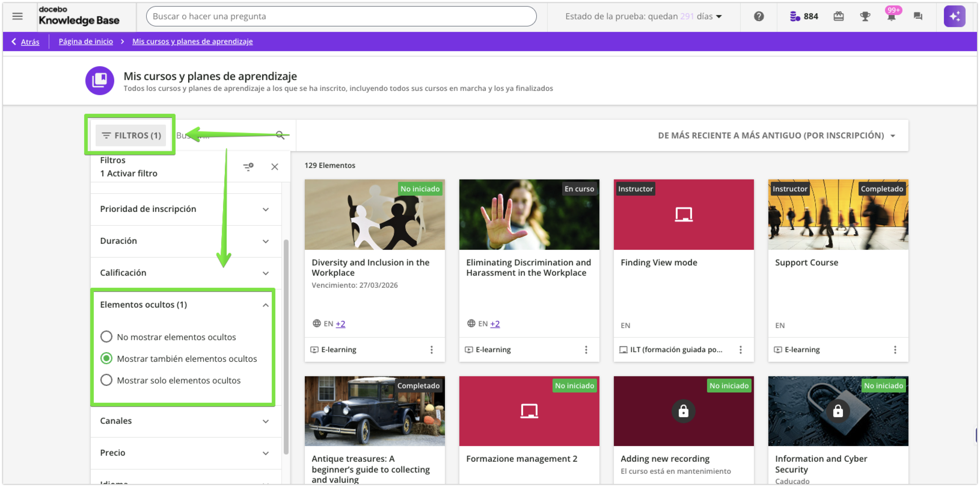Go to 'Página de inicio' breadcrumb
Screen dimensions: 980x487
[x=86, y=42]
